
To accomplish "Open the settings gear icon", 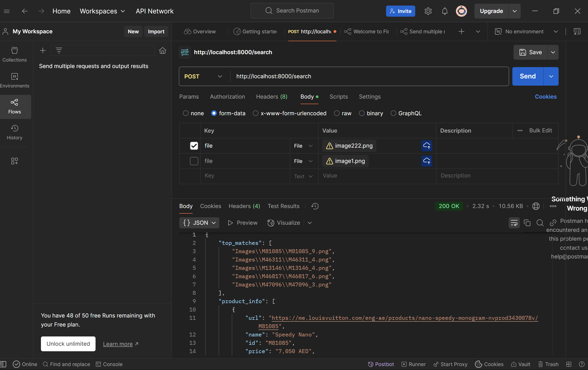I will pos(428,11).
